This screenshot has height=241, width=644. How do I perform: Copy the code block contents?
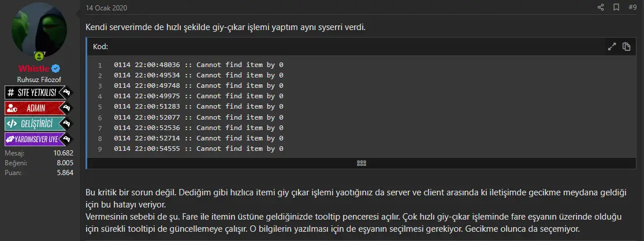pyautogui.click(x=626, y=46)
